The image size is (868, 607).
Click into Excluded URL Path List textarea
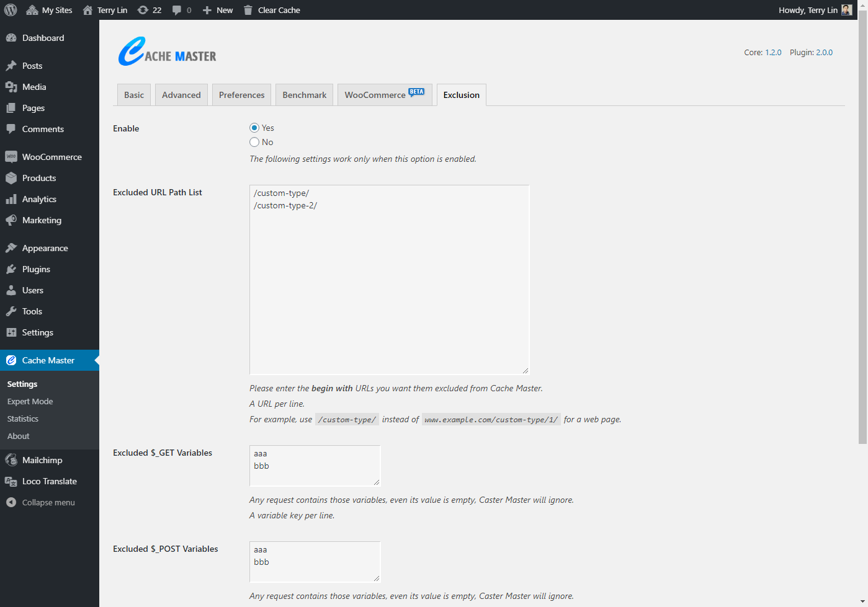click(x=390, y=280)
